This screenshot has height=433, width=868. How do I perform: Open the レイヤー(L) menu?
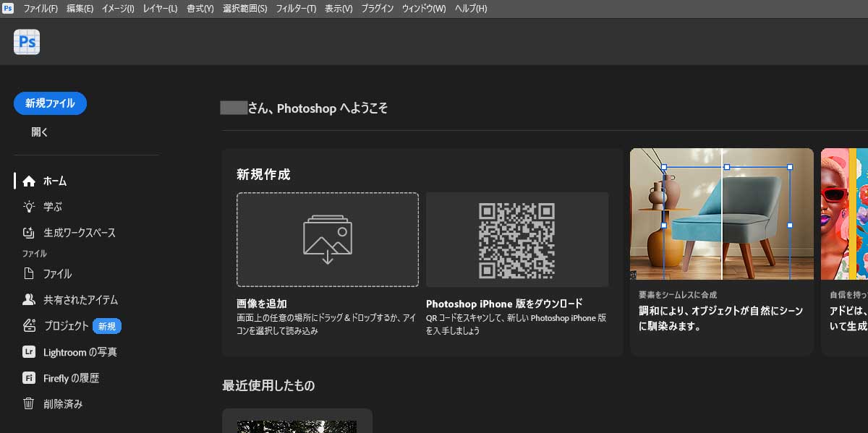coord(160,9)
